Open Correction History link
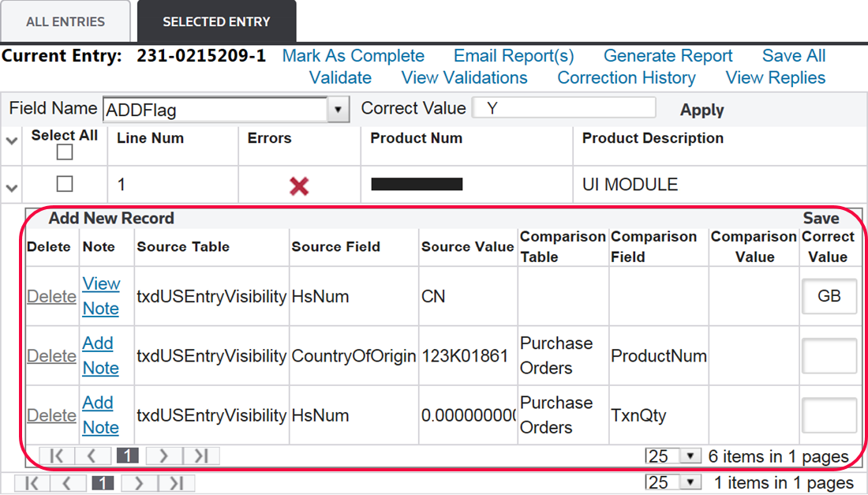The width and height of the screenshot is (868, 495). pos(626,77)
